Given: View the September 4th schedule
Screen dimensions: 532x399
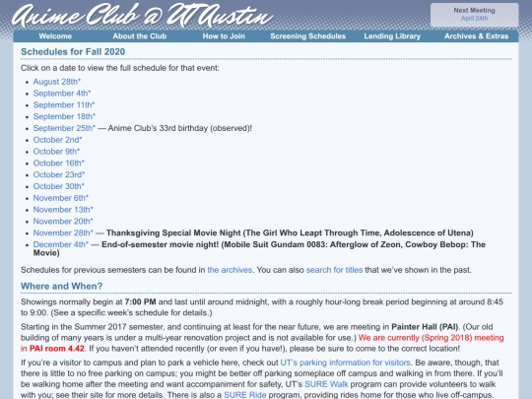Looking at the screenshot, I should [x=62, y=94].
